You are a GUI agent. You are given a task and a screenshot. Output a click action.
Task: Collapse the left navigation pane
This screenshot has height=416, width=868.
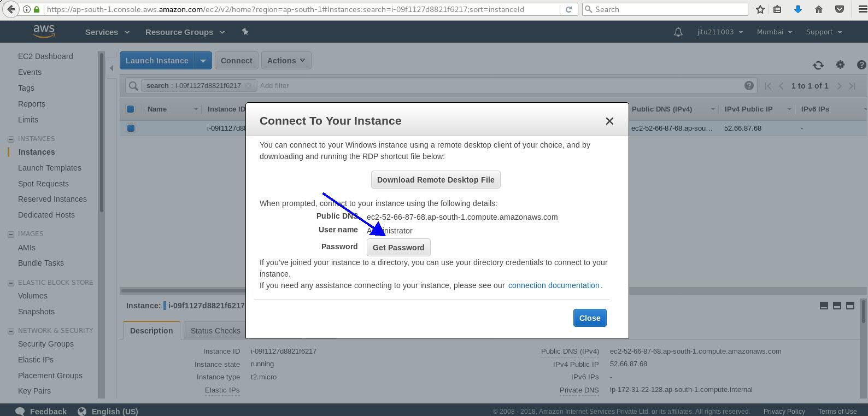point(112,68)
